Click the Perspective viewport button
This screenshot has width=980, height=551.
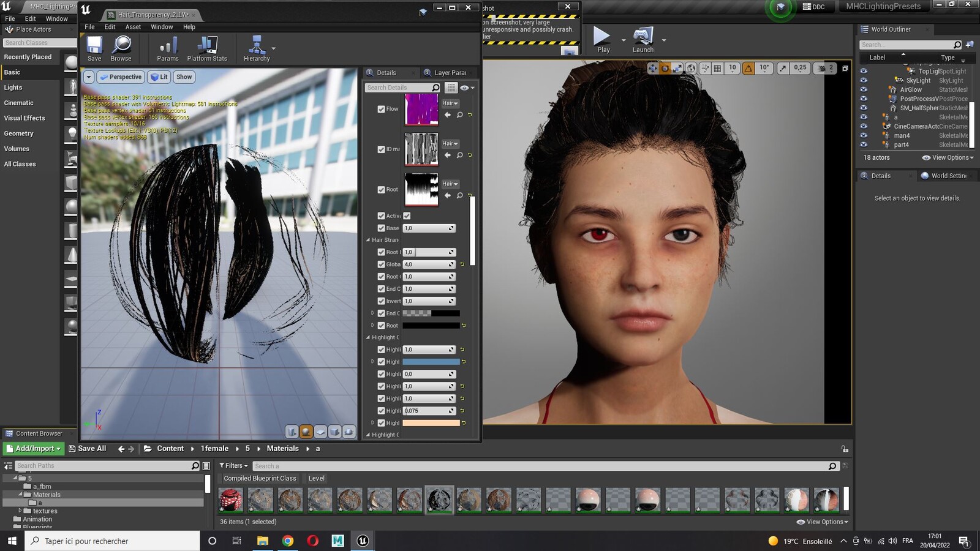[x=121, y=77]
